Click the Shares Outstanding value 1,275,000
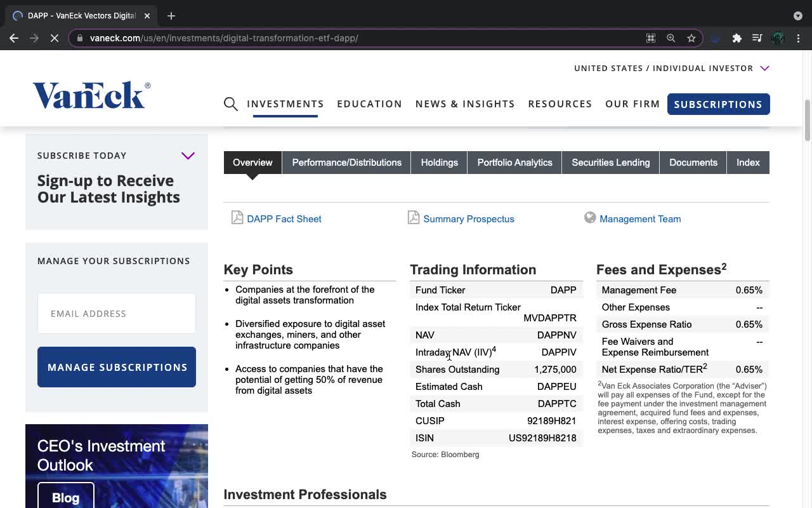This screenshot has width=812, height=508. [x=555, y=370]
